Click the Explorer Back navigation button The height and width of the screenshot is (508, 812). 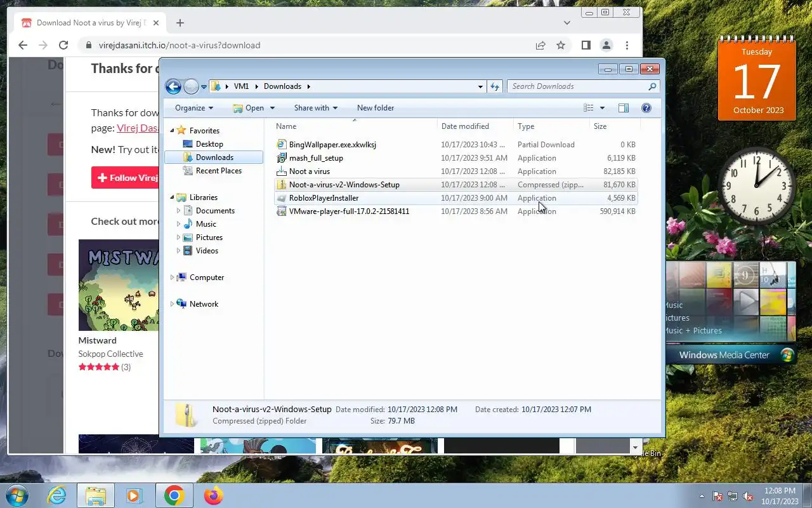(173, 86)
